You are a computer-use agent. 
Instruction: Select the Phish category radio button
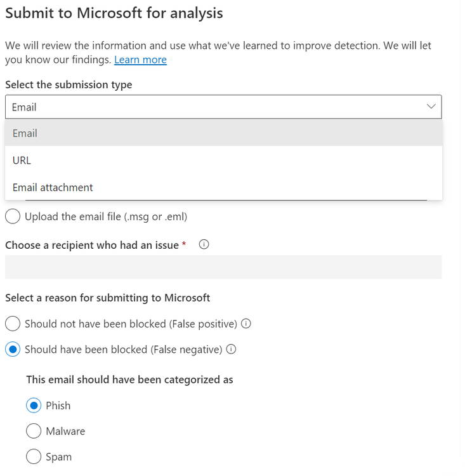coord(34,406)
